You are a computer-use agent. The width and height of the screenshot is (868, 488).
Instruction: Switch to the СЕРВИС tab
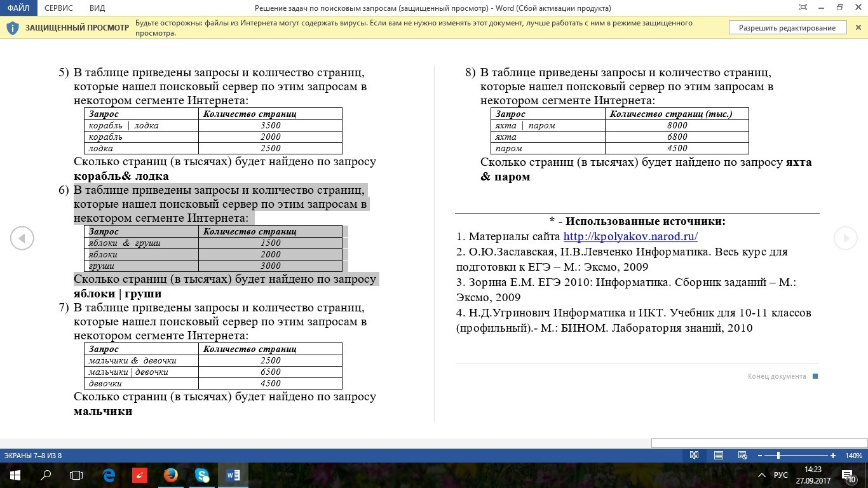[58, 8]
